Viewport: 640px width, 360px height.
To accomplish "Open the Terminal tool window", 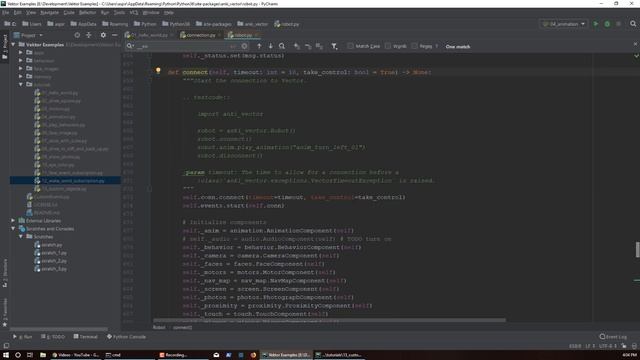I will click(86, 337).
